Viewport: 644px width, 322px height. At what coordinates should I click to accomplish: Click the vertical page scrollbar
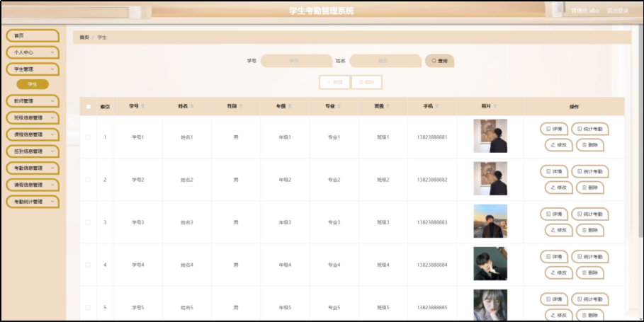[x=641, y=131]
